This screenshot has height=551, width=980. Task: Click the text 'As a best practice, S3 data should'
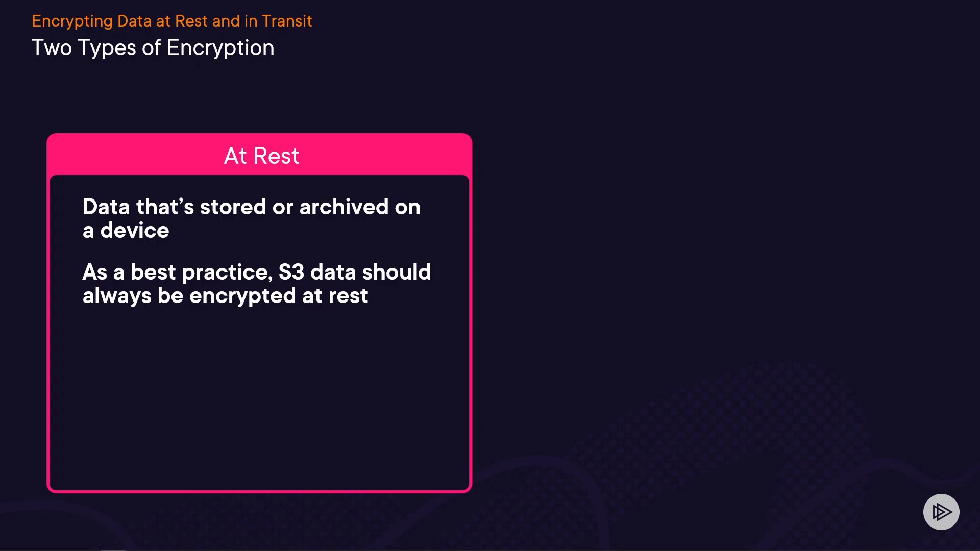pos(256,272)
